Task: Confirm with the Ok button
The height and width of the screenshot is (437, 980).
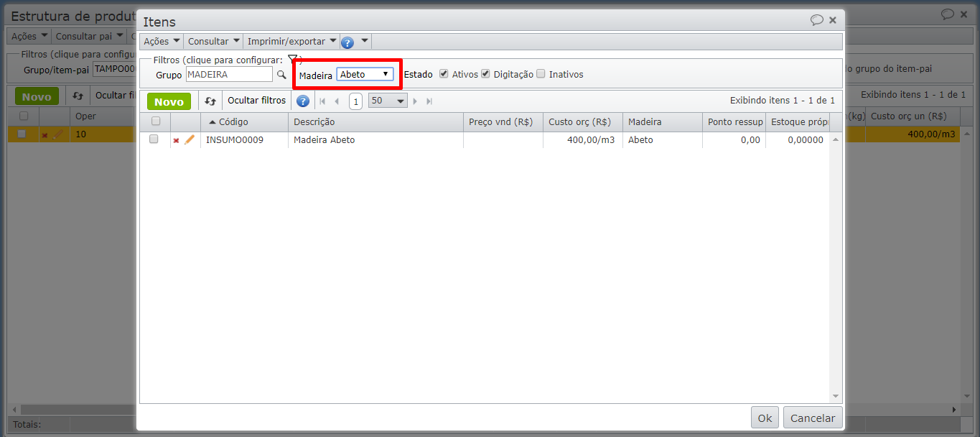Action: (765, 418)
